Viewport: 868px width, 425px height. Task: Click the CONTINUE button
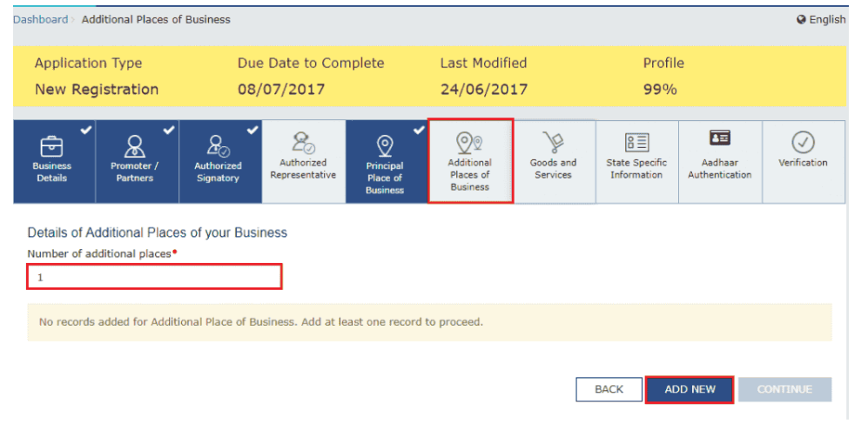(784, 389)
